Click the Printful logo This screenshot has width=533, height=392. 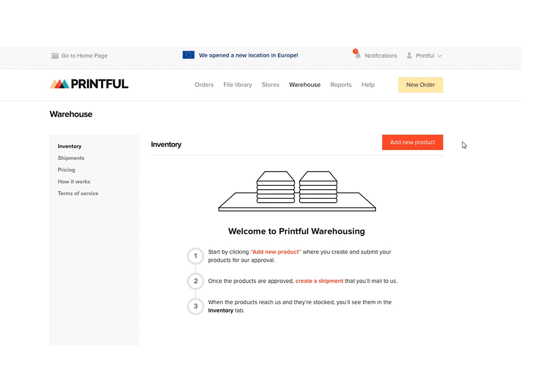coord(89,84)
